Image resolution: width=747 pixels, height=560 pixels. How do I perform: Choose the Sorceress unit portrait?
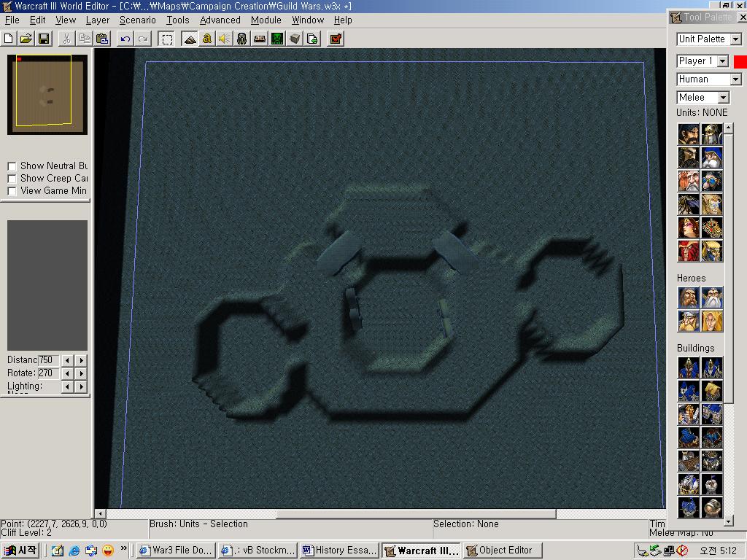[689, 227]
